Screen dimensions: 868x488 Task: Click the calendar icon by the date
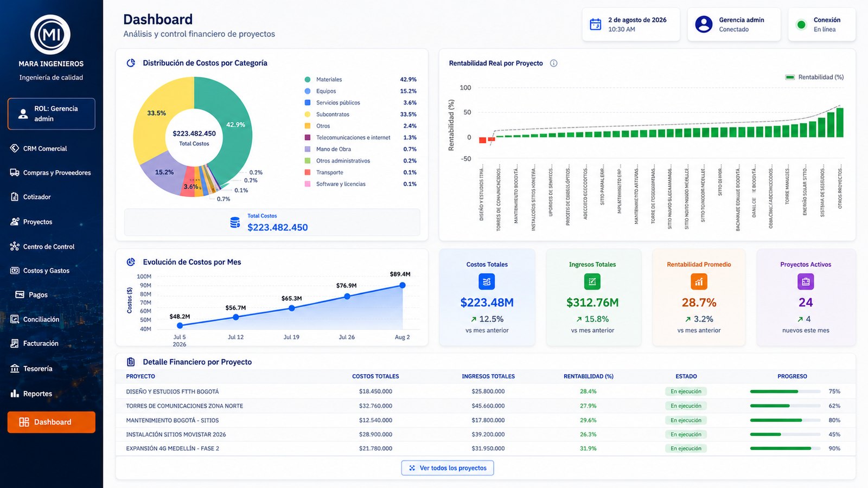tap(596, 24)
